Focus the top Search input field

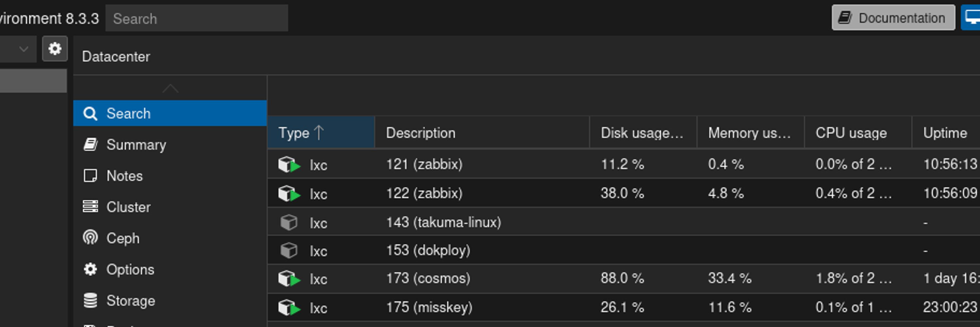(x=197, y=18)
